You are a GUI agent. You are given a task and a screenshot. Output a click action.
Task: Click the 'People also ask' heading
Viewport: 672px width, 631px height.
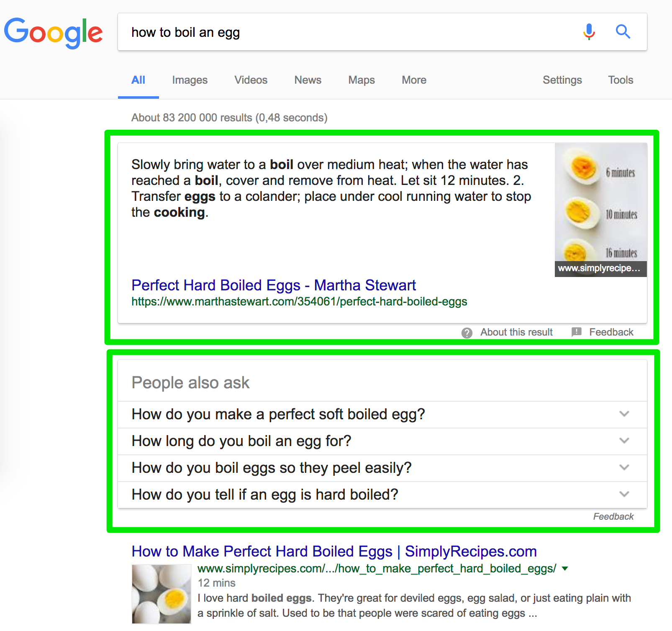[190, 383]
